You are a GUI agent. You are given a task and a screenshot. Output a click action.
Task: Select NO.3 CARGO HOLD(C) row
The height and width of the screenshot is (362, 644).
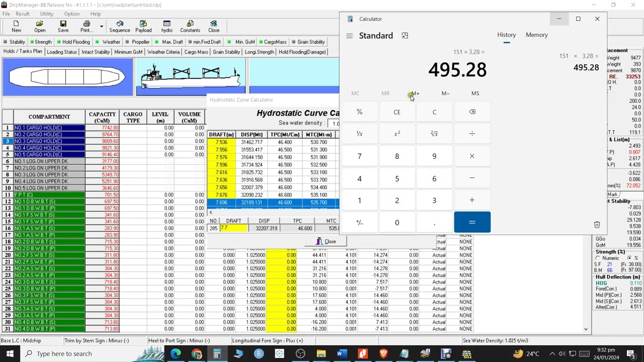49,141
